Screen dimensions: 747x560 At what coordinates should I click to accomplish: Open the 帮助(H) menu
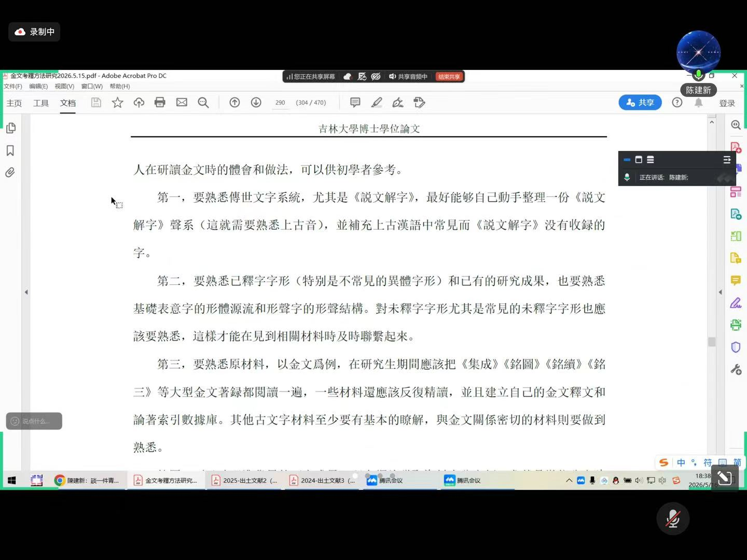[x=120, y=87]
